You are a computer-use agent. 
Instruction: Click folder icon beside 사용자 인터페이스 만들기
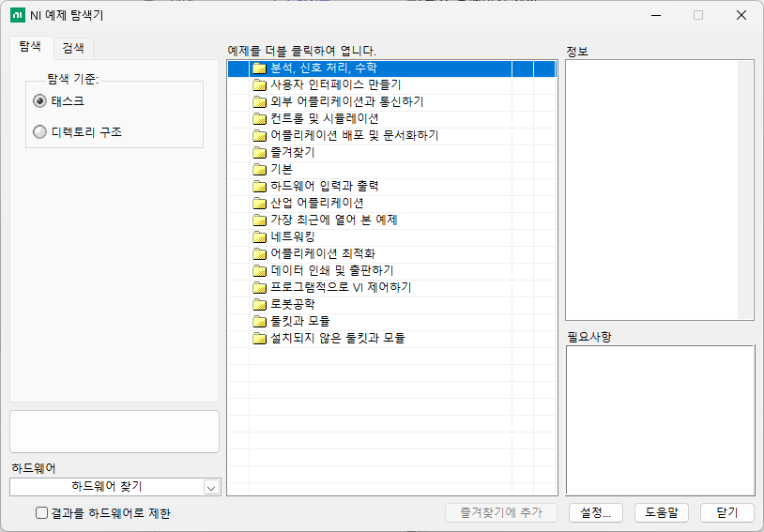pyautogui.click(x=259, y=85)
